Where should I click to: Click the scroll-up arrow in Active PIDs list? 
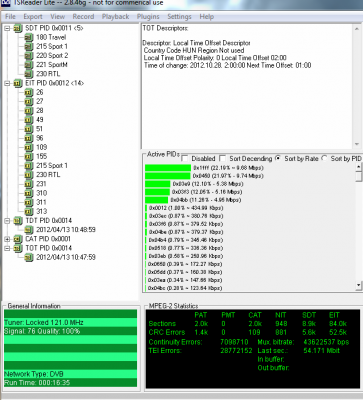click(x=359, y=166)
